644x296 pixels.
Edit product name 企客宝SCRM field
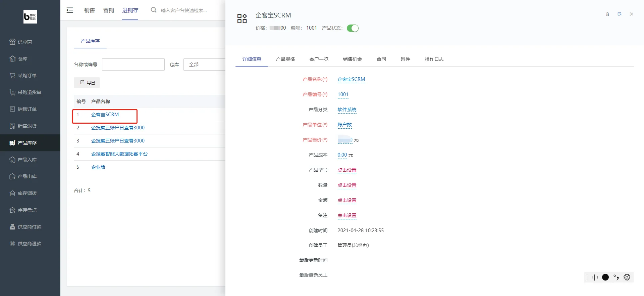point(351,79)
